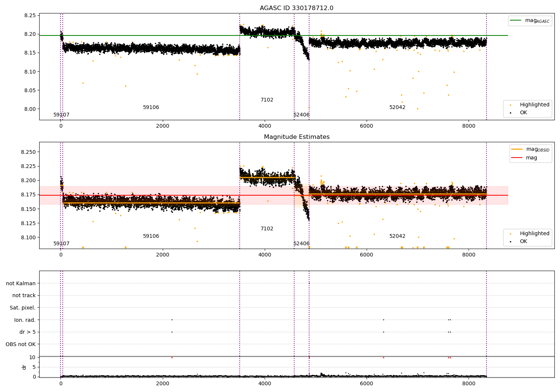The width and height of the screenshot is (560, 392).
Task: Click obsid label 52042 in Magnitude Estimates plot
Action: pos(398,236)
